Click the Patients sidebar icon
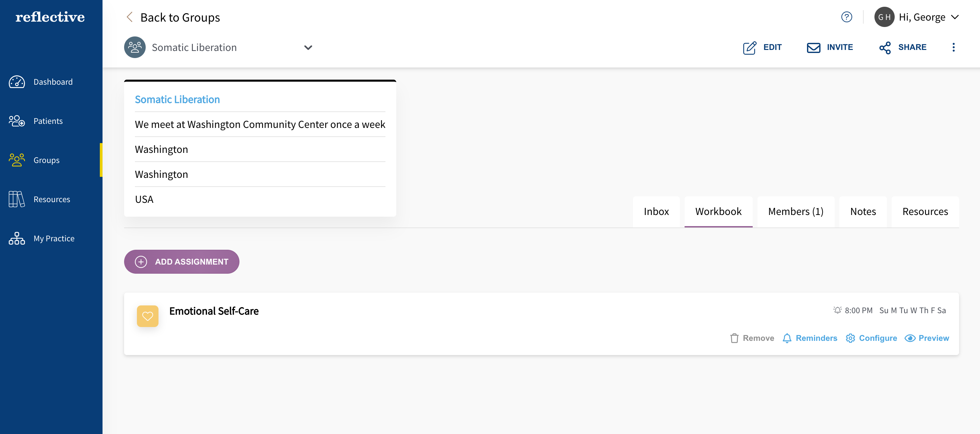The image size is (980, 434). point(17,120)
